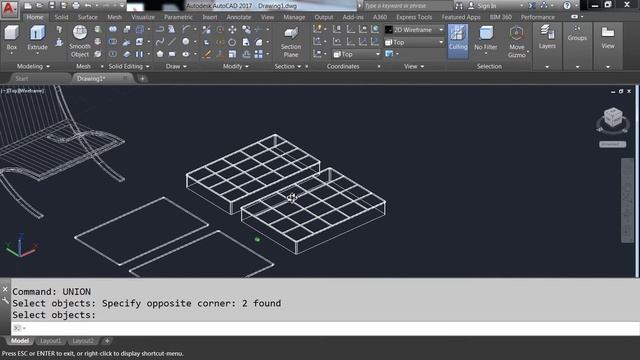Click the keyword search field

pyautogui.click(x=407, y=6)
